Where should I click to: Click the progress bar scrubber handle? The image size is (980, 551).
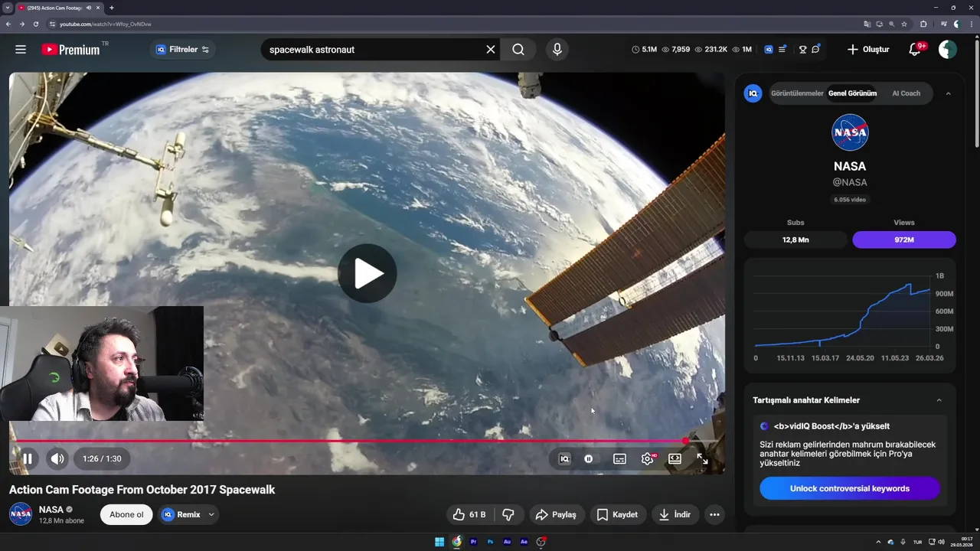point(685,441)
